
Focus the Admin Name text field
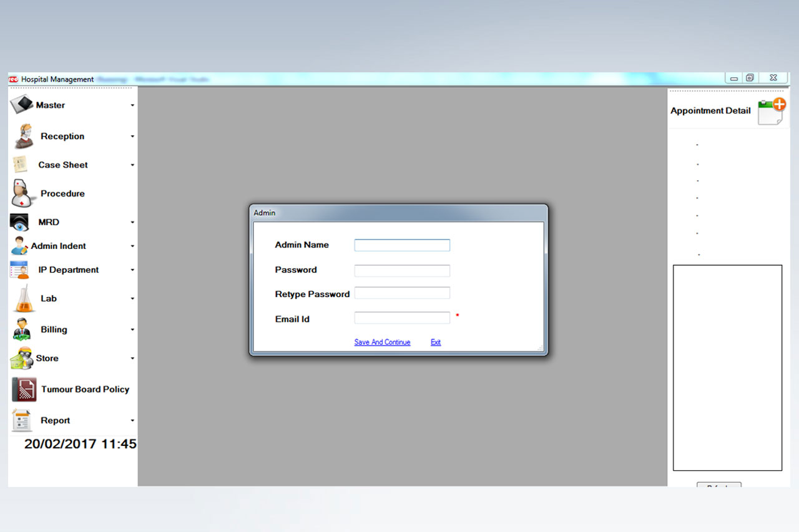402,245
